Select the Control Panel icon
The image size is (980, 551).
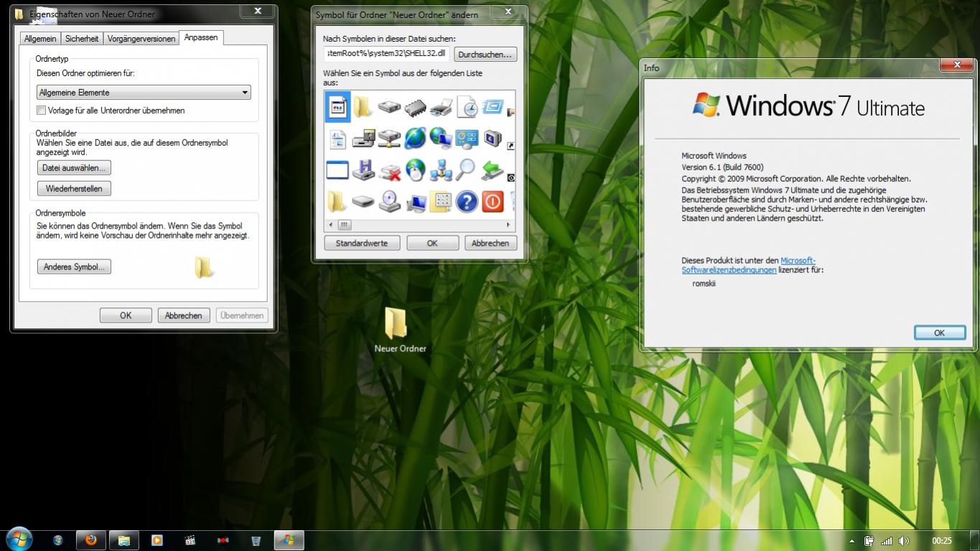click(x=467, y=139)
